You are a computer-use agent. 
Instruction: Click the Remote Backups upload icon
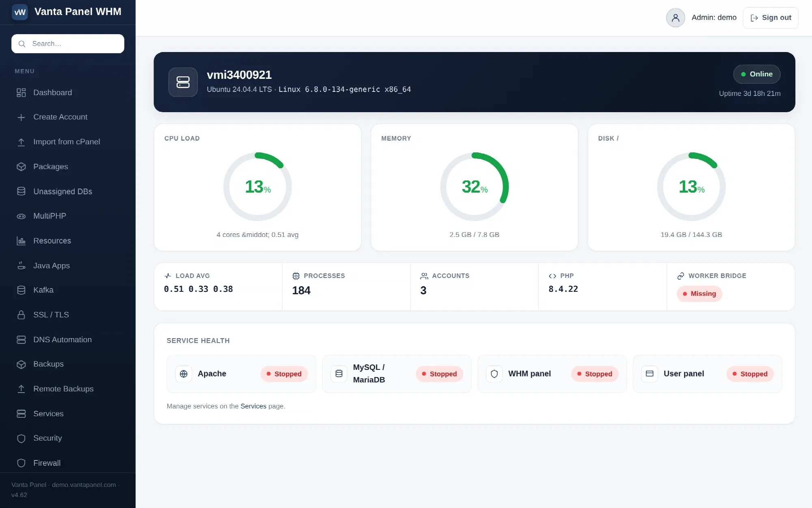pyautogui.click(x=21, y=389)
